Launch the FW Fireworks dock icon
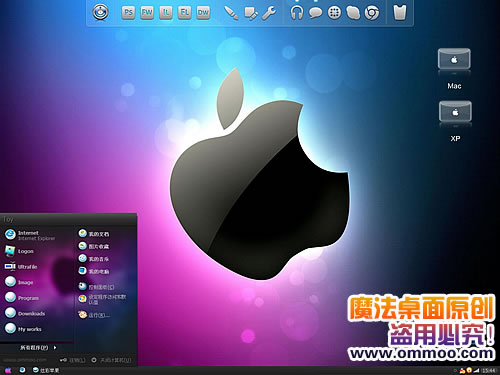Viewport: 500px width, 375px height. tap(147, 13)
